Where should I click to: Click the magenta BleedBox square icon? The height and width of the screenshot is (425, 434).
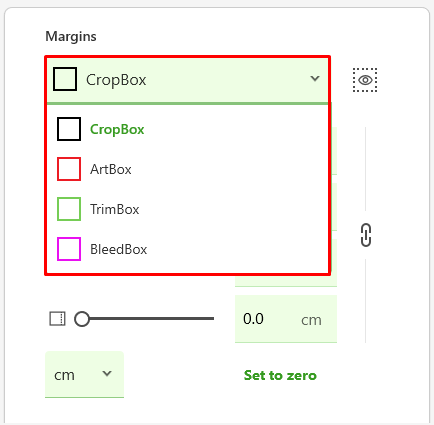(x=69, y=249)
